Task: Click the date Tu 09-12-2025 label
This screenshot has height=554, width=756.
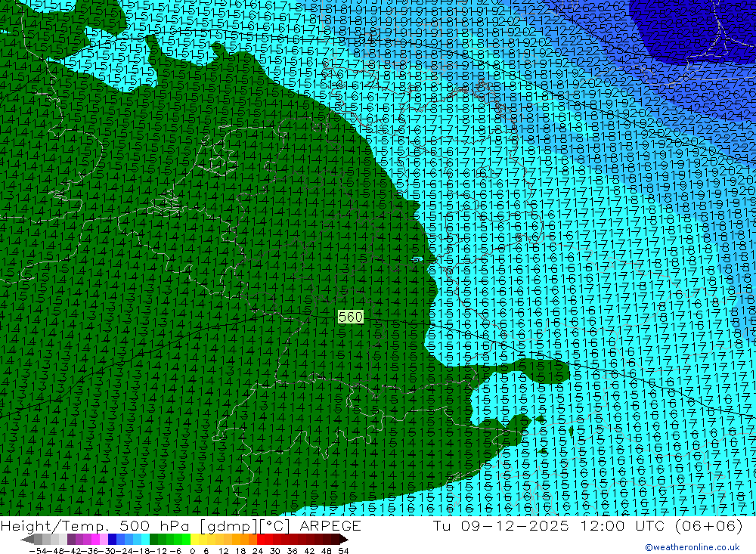Action: pos(498,526)
